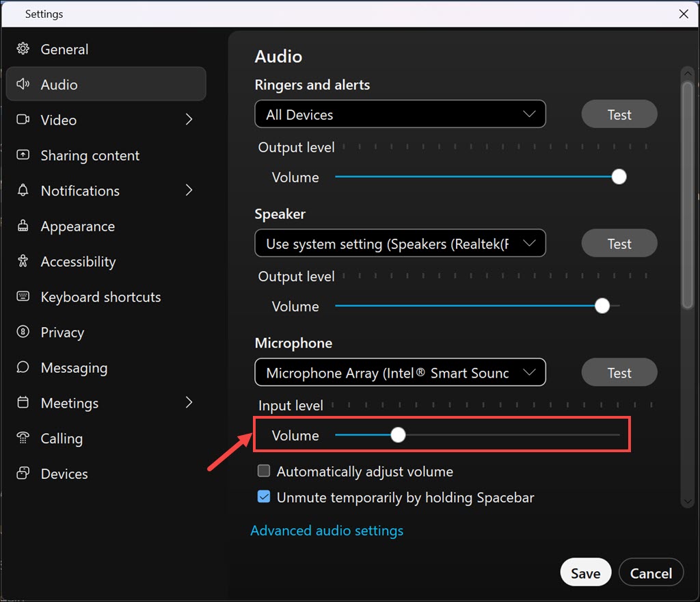700x602 pixels.
Task: Click the Microphone volume slider handle
Action: point(398,435)
